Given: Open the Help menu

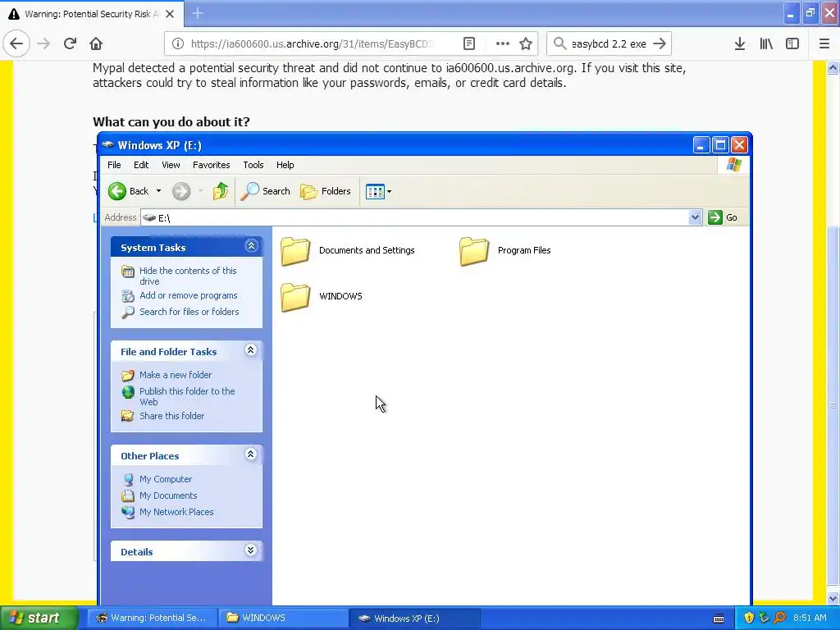Looking at the screenshot, I should [x=285, y=165].
